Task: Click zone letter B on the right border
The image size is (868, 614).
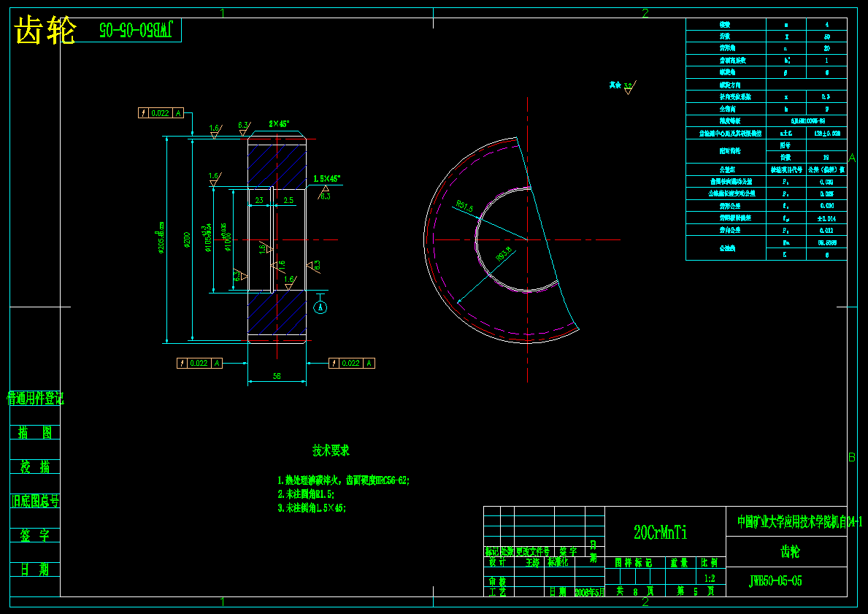Action: point(852,457)
